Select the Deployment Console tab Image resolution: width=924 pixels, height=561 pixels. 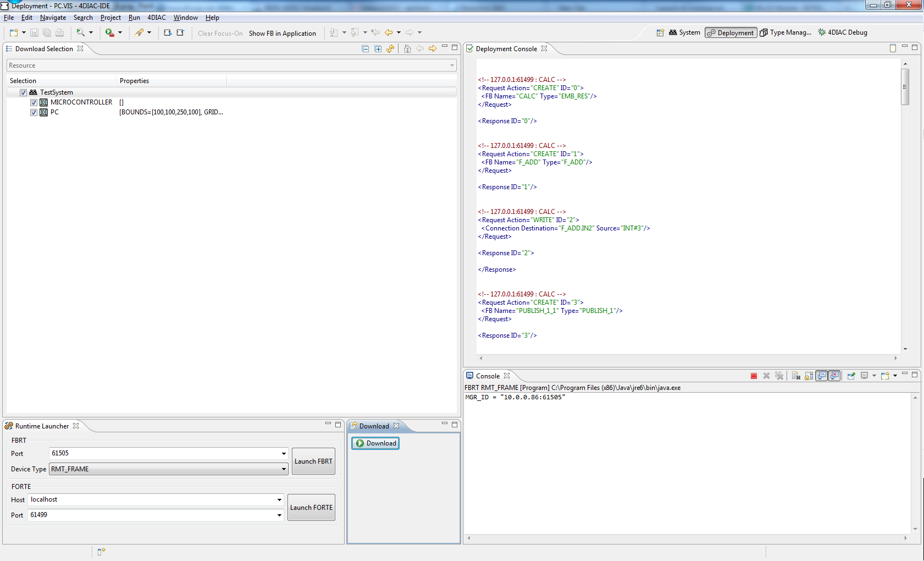point(506,49)
